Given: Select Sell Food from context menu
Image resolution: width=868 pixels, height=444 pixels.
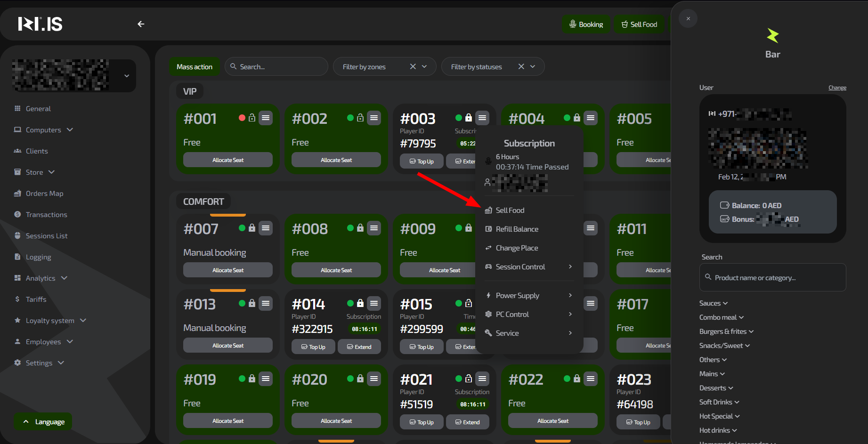Looking at the screenshot, I should pyautogui.click(x=510, y=210).
